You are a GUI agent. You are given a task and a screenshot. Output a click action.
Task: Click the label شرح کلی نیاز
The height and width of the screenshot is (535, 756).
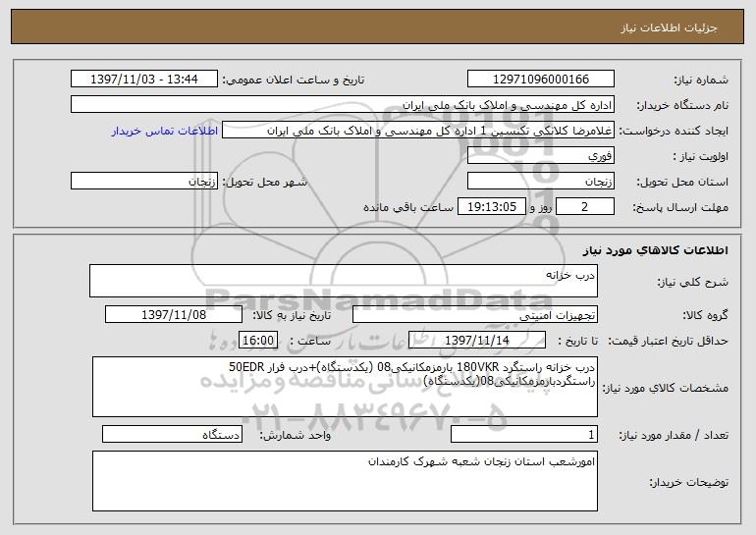click(692, 283)
